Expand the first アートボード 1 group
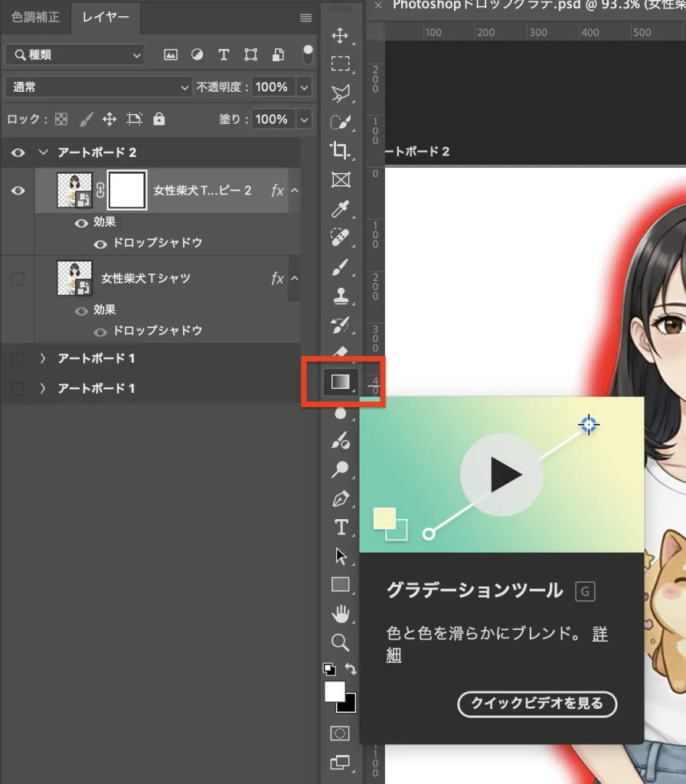This screenshot has width=686, height=784. tap(42, 358)
